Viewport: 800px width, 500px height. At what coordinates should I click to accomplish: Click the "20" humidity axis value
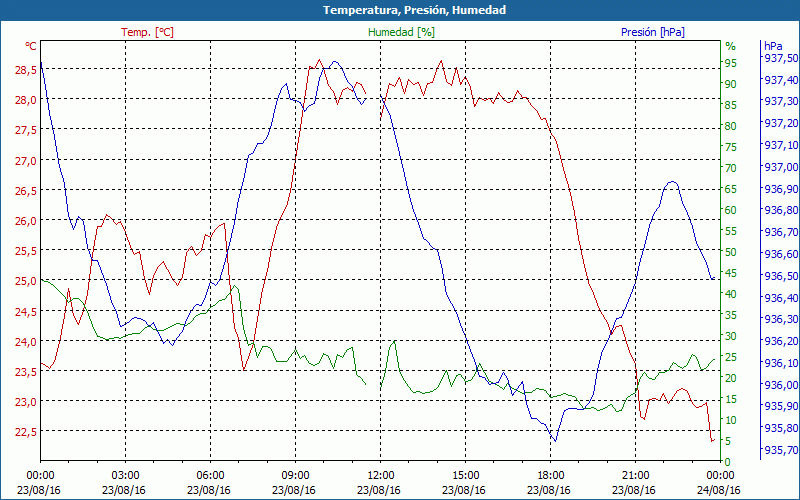(731, 378)
